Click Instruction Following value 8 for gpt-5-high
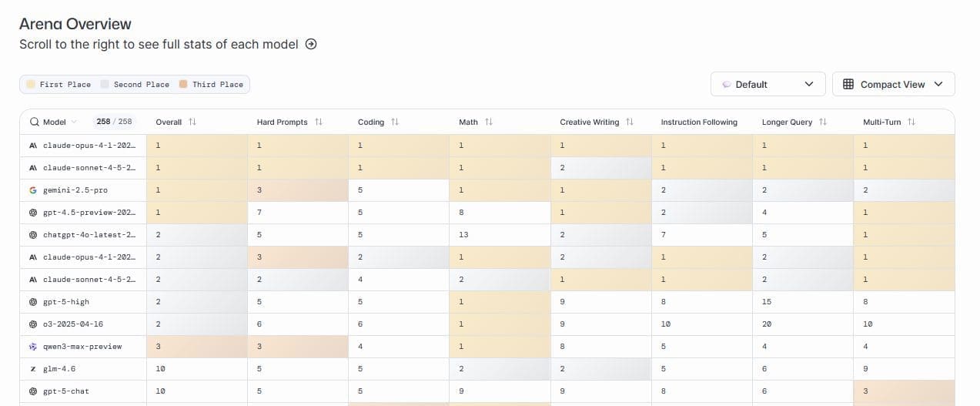The image size is (980, 406). coord(663,301)
